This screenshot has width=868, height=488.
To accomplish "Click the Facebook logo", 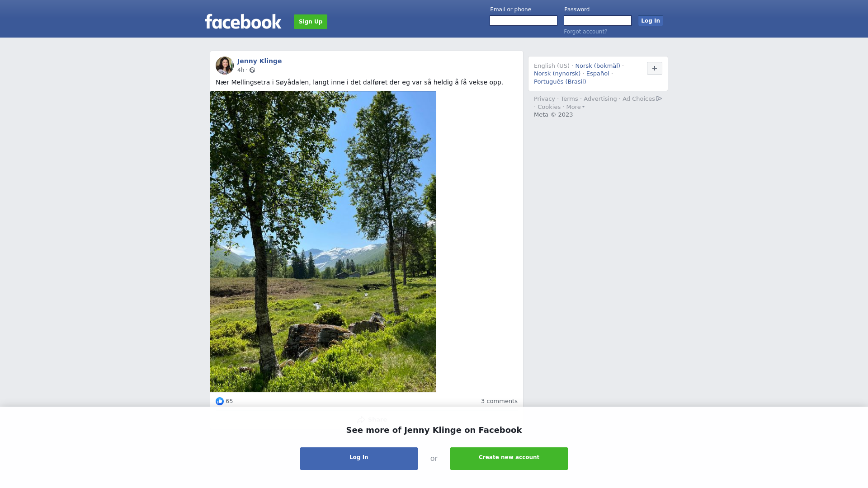I will [x=243, y=22].
